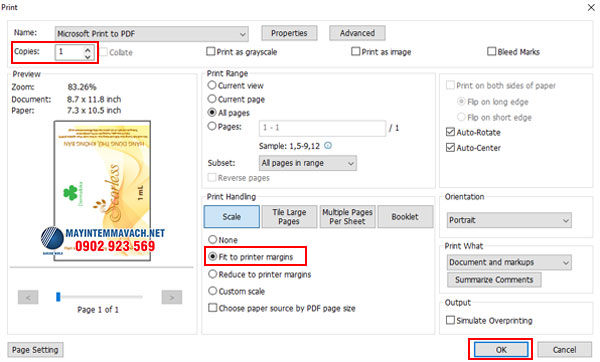Click the Copies number field

(70, 52)
